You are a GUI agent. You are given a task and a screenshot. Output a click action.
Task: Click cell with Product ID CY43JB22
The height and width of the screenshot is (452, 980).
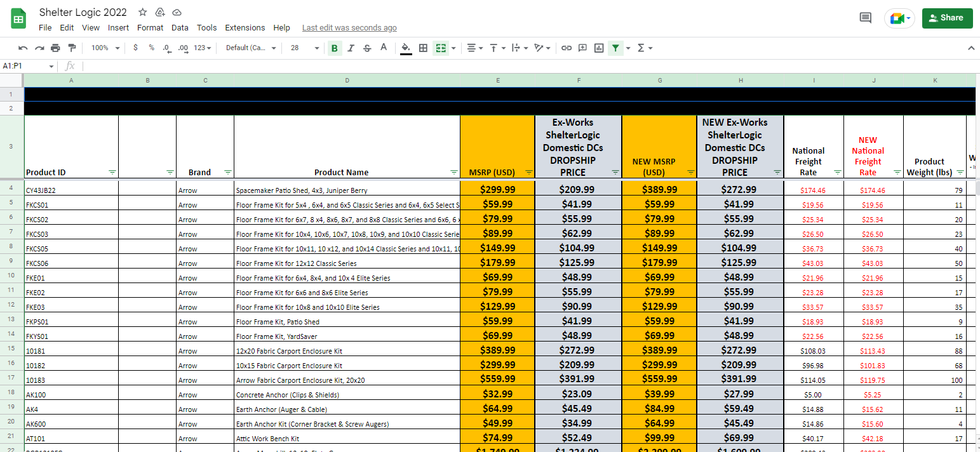click(x=71, y=189)
